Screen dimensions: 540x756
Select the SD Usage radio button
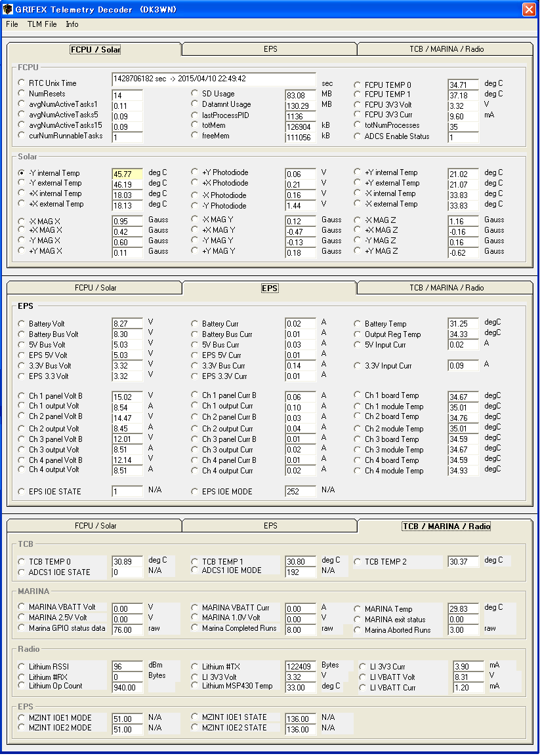194,93
